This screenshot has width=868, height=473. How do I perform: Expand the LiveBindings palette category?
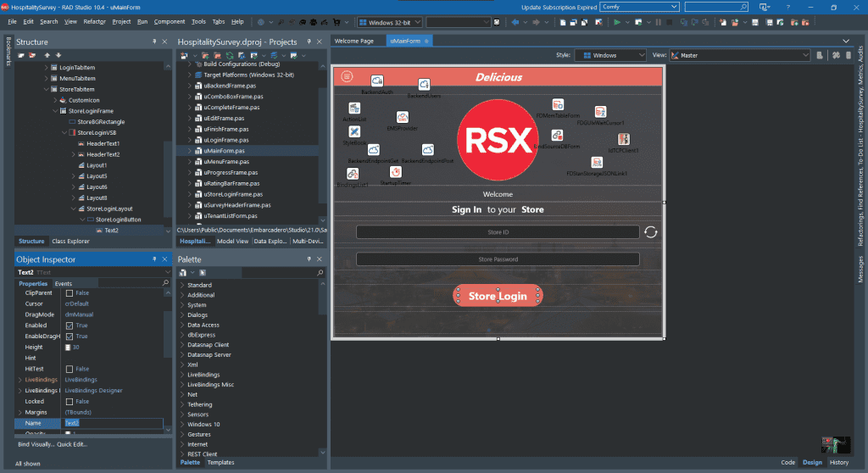click(182, 375)
